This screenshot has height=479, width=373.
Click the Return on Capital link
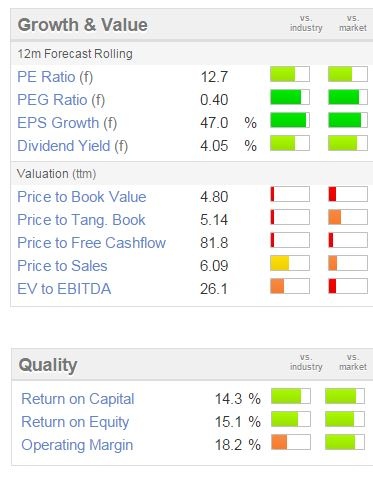78,399
